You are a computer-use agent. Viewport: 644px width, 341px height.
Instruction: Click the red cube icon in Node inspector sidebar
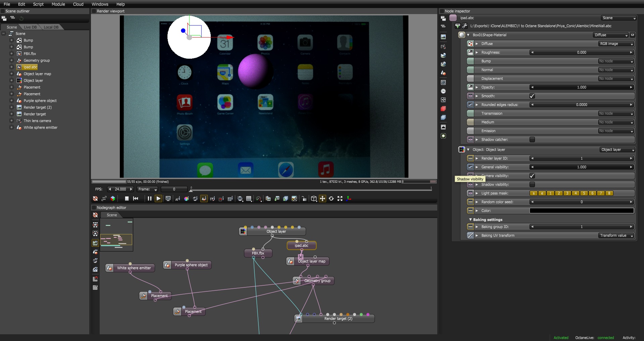[443, 109]
